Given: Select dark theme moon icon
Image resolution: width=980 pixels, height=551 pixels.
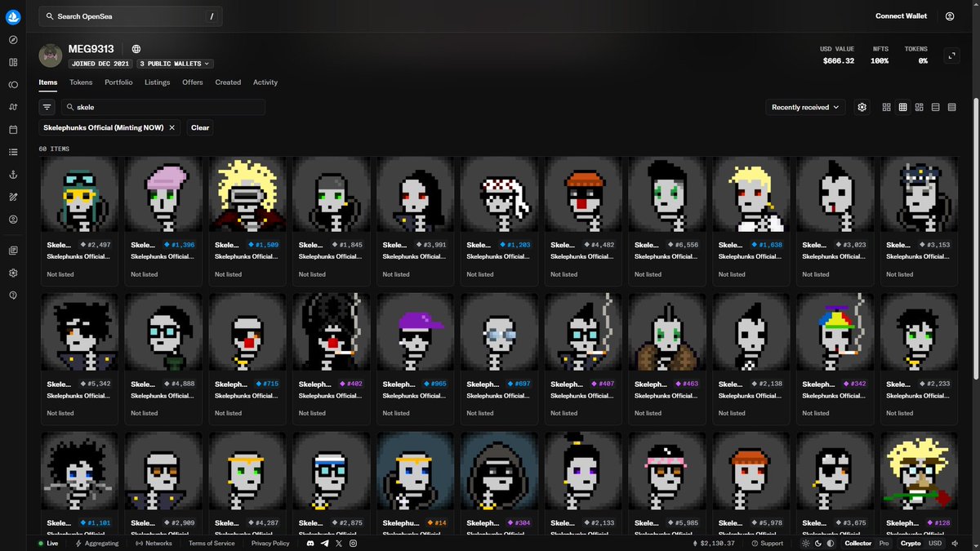Looking at the screenshot, I should coord(819,543).
